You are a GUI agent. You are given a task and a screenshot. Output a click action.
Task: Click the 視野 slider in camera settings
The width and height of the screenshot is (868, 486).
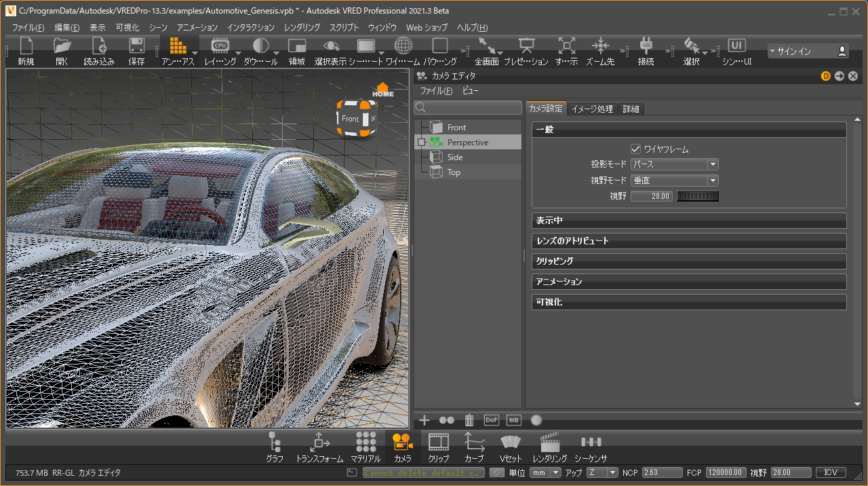(698, 196)
